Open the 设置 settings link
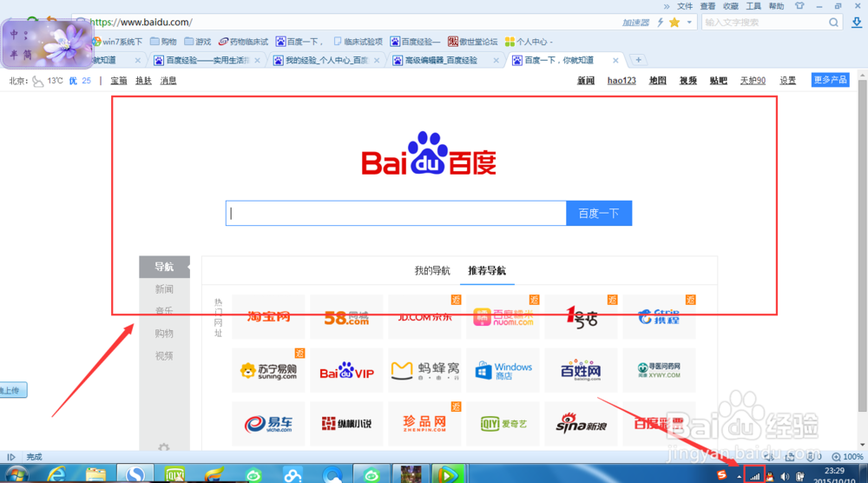The height and width of the screenshot is (483, 868). click(788, 80)
